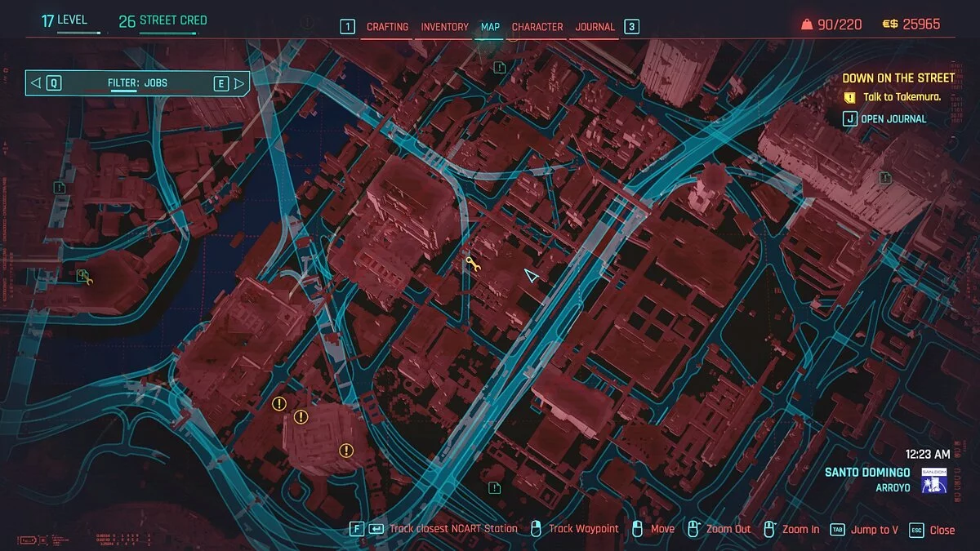Select the exclamation marker on the round building
This screenshot has height=551, width=980.
point(346,450)
